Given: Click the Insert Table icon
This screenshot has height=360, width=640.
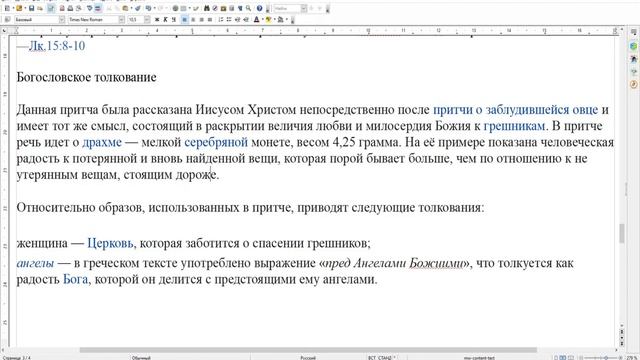Looking at the screenshot, I should point(183,8).
